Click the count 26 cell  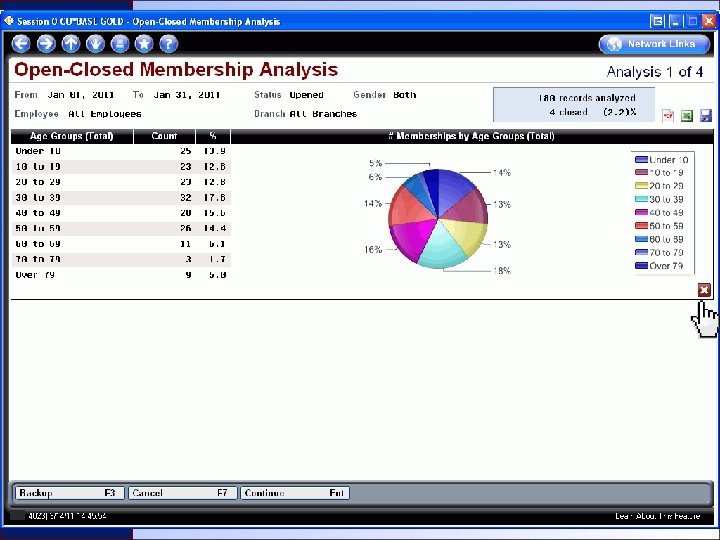[186, 229]
